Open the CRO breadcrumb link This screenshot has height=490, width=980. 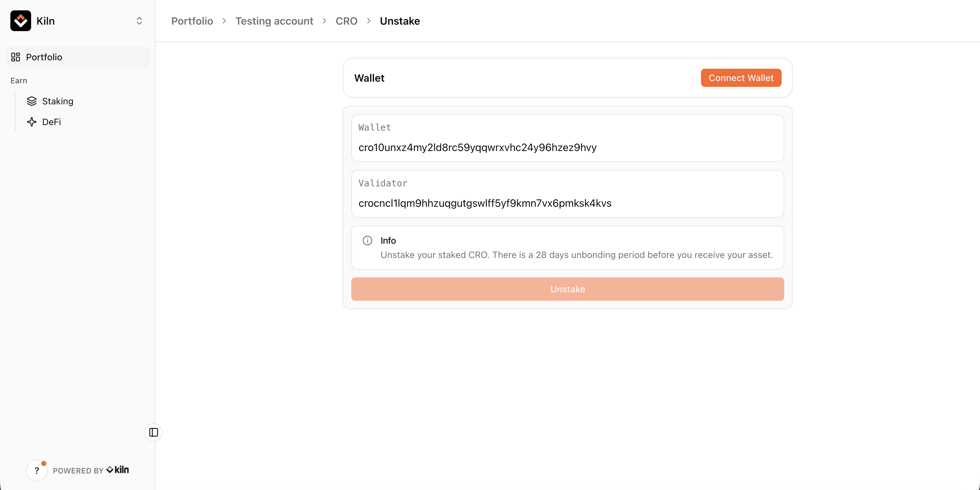click(346, 21)
